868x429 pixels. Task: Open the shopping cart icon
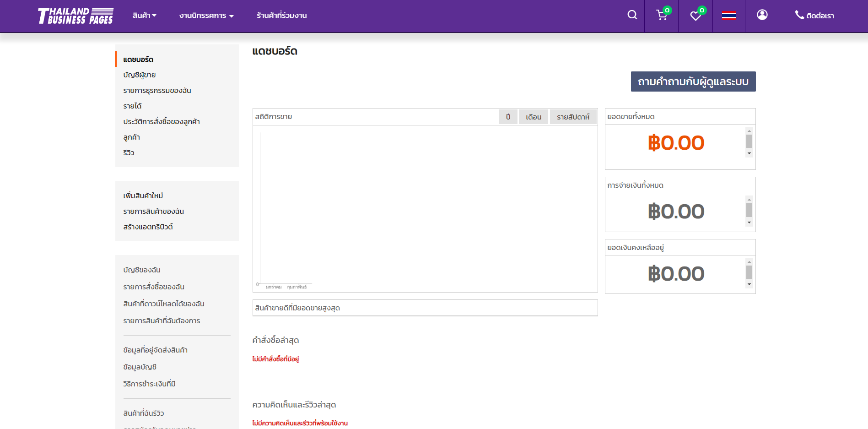(x=662, y=16)
